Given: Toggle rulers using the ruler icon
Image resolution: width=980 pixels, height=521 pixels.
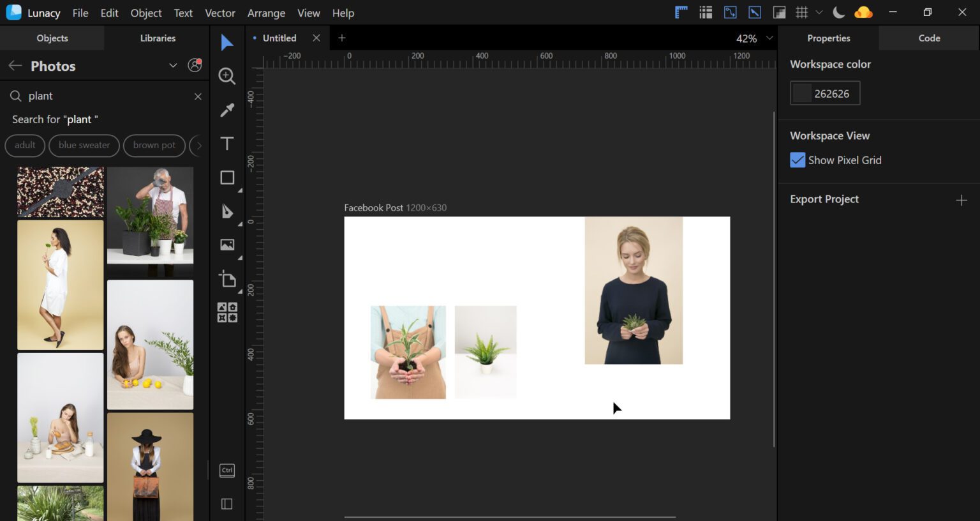Looking at the screenshot, I should pos(680,11).
